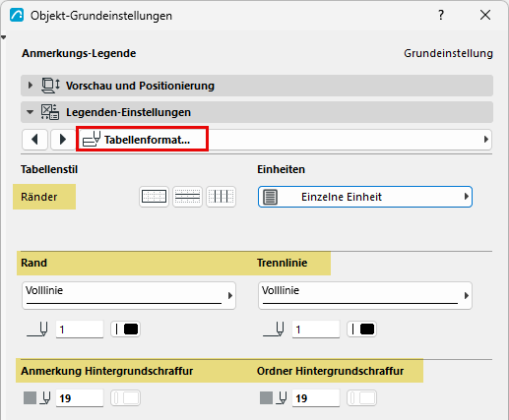
Task: Click the Ordner Hintergrundschraffur pen number field
Action: [316, 398]
